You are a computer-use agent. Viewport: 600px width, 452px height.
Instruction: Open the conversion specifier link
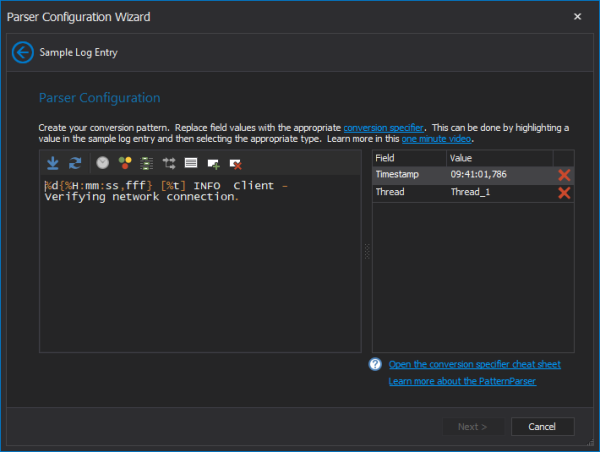point(383,127)
